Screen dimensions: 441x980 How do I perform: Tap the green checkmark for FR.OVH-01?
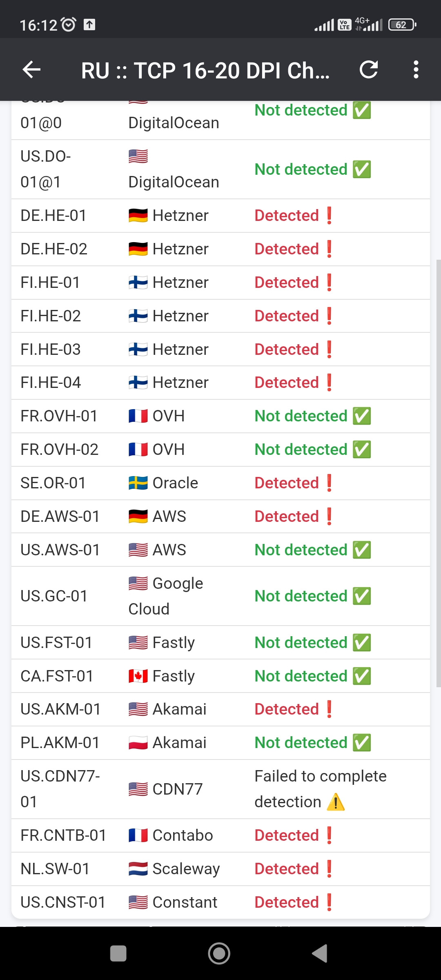[x=362, y=416]
